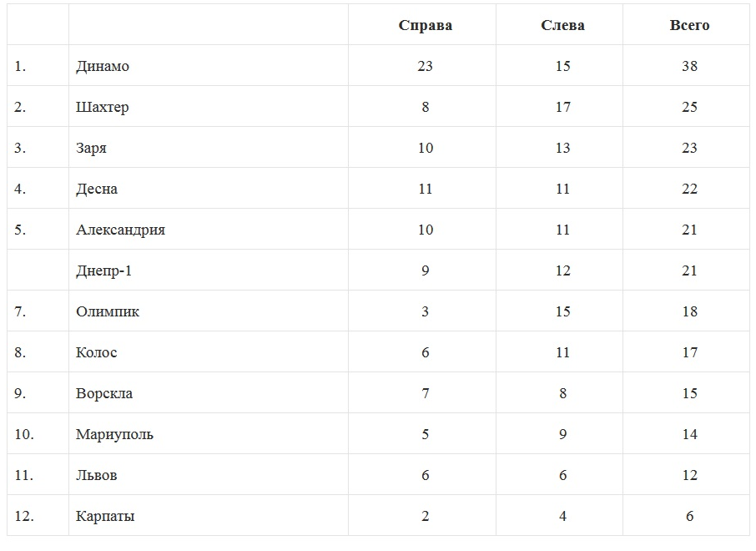
Task: Click the Справа column header
Action: 425,25
